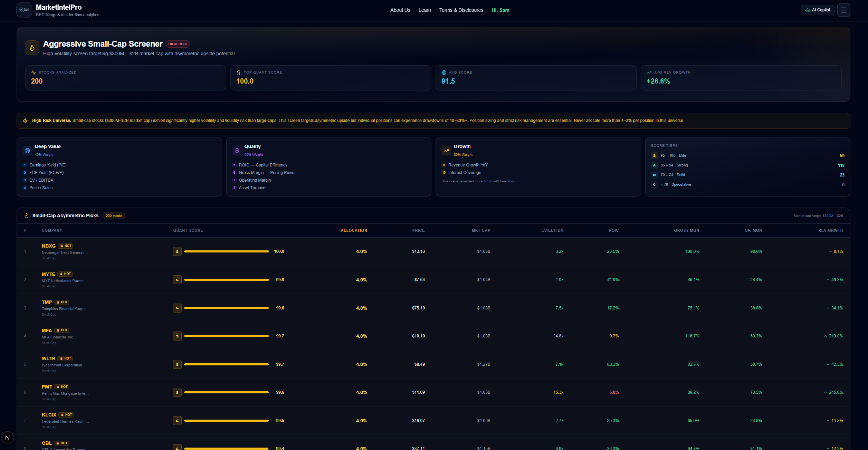Click the MarketIntelPro logo icon
Image resolution: width=868 pixels, height=450 pixels.
pos(24,10)
